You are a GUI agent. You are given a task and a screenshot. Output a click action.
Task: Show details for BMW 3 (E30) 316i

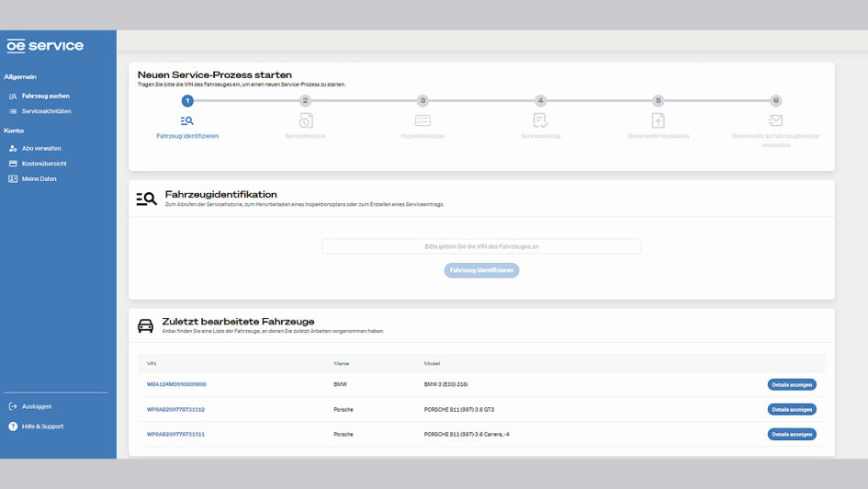click(x=791, y=384)
